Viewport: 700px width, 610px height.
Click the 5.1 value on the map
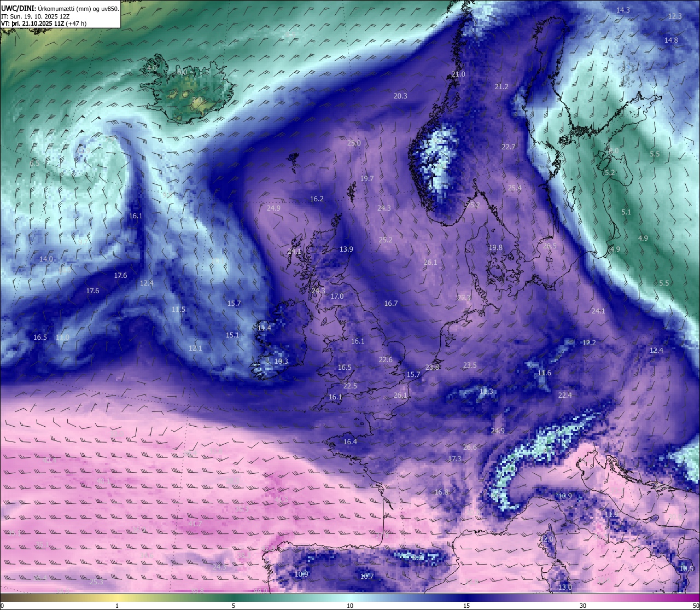[626, 212]
